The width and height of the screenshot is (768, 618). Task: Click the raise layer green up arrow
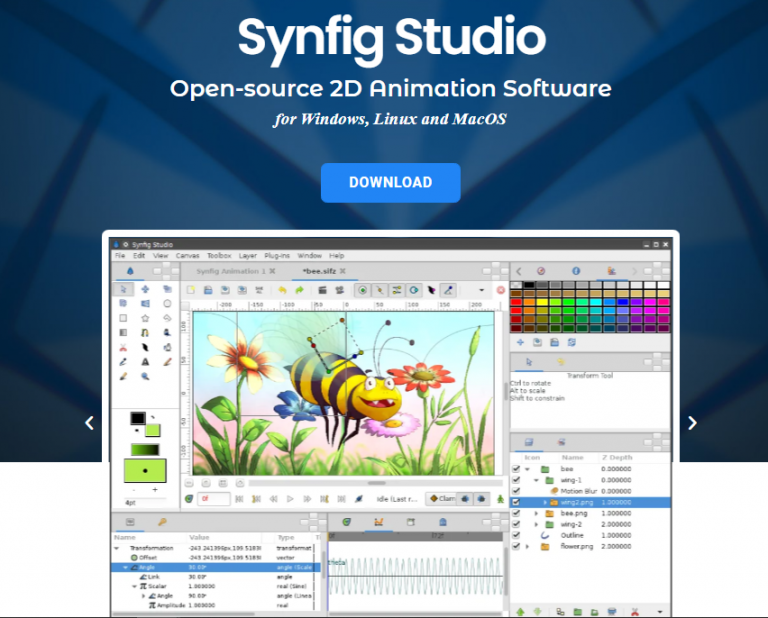(x=520, y=610)
